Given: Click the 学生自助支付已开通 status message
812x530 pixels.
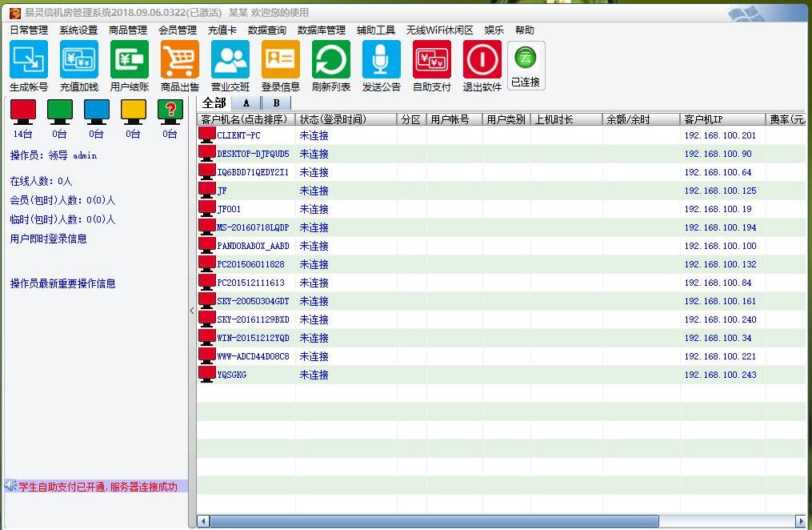Looking at the screenshot, I should tap(98, 487).
